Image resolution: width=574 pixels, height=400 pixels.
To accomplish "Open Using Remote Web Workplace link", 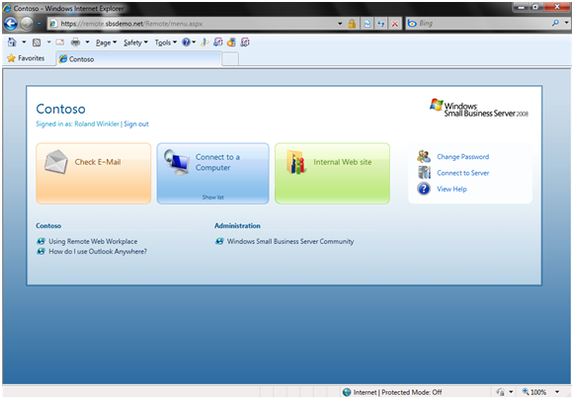I will click(93, 242).
